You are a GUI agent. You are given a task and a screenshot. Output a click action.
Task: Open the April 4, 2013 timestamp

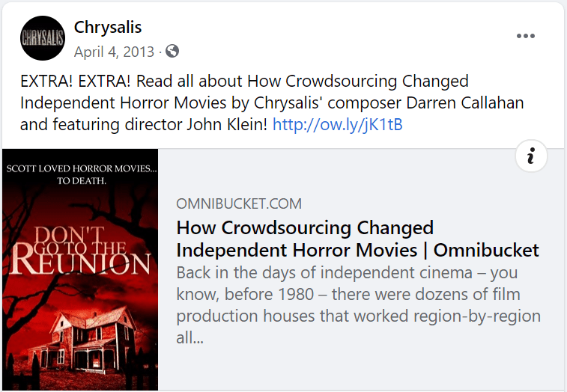[x=114, y=52]
